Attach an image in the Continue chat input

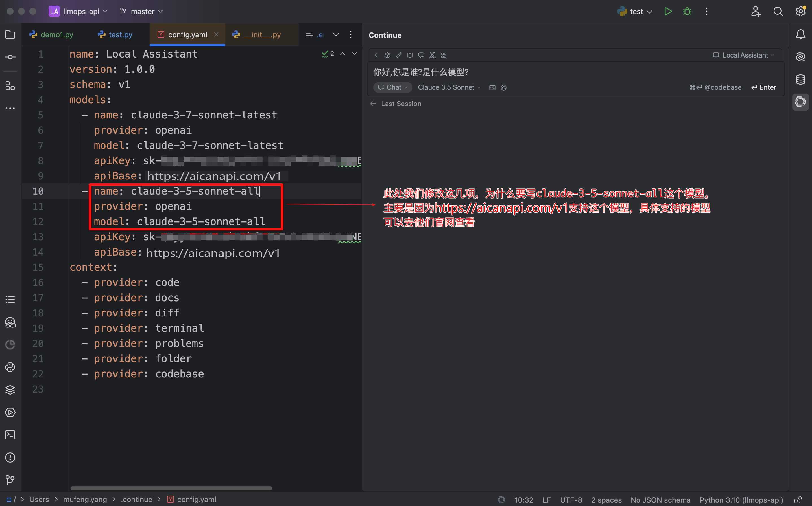[492, 87]
